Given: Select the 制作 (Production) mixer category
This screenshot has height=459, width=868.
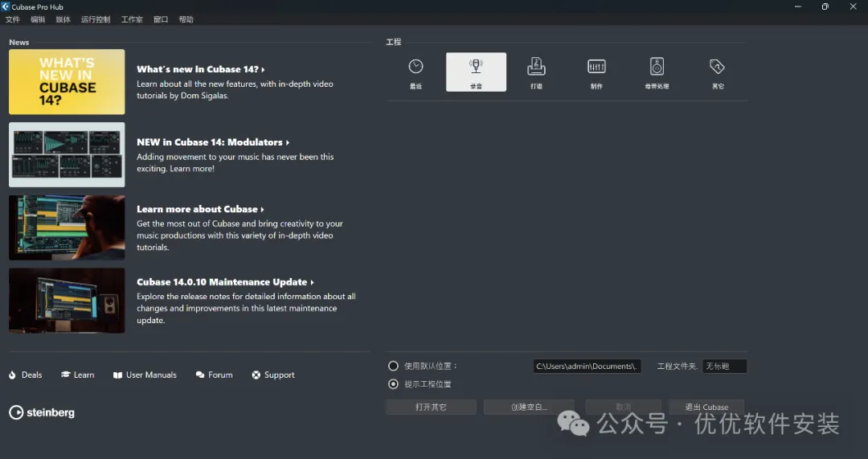Looking at the screenshot, I should click(596, 72).
